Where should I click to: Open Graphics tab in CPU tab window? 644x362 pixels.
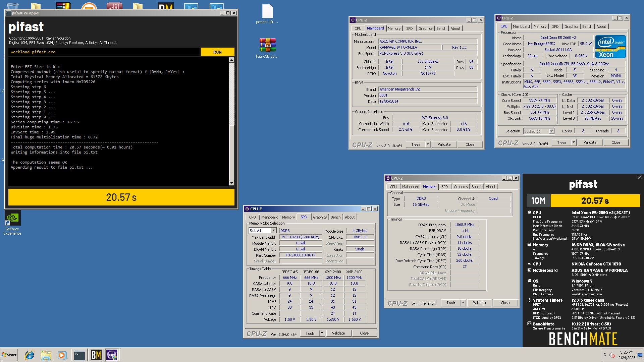pos(571,26)
